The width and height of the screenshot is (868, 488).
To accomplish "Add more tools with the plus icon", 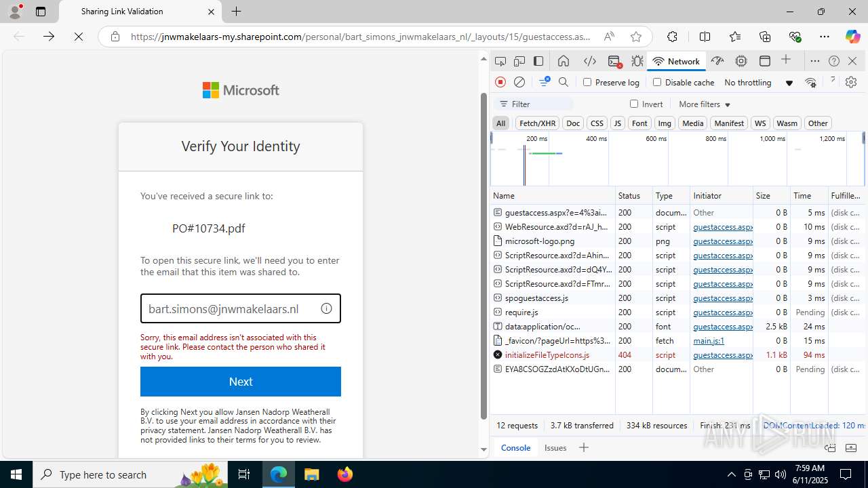I will [786, 60].
